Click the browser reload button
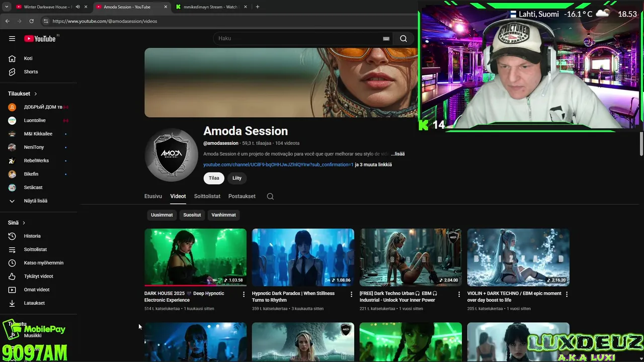644x362 pixels. click(32, 21)
